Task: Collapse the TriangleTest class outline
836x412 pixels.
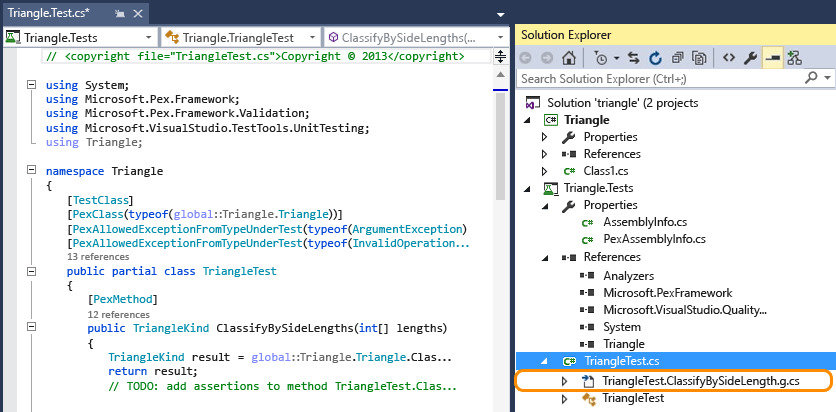Action: 31,271
